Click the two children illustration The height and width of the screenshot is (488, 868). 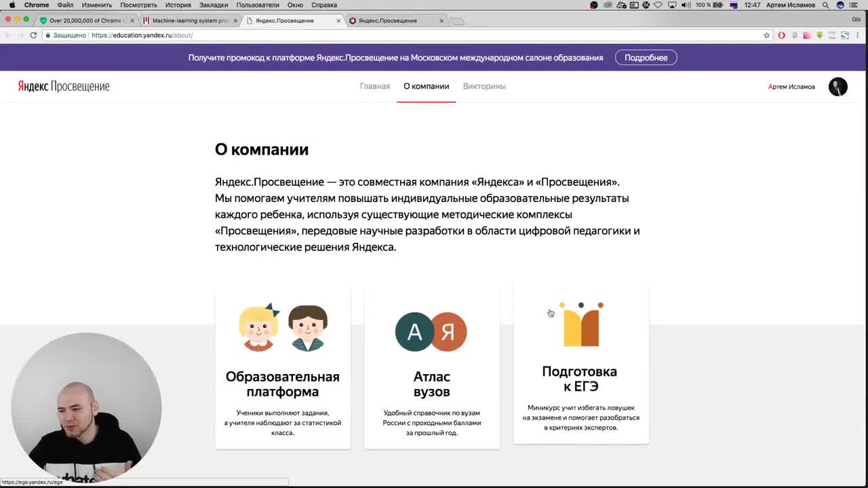pyautogui.click(x=283, y=327)
